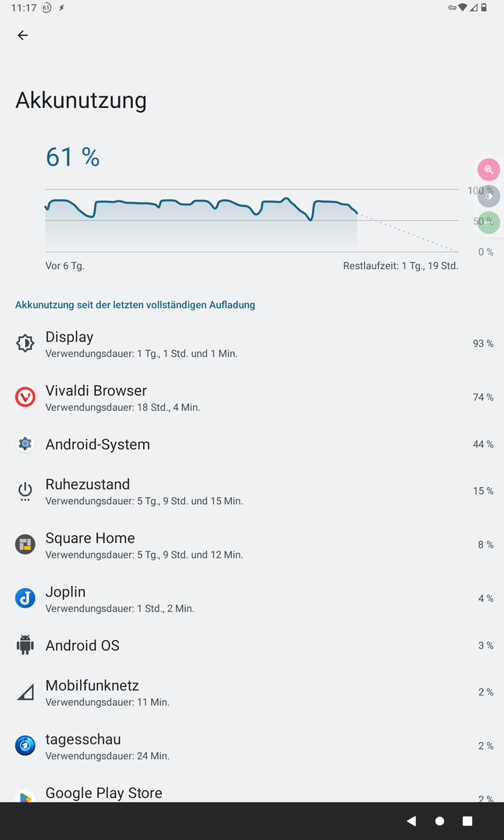Tap the back arrow at top left
The height and width of the screenshot is (840, 504).
tap(23, 35)
